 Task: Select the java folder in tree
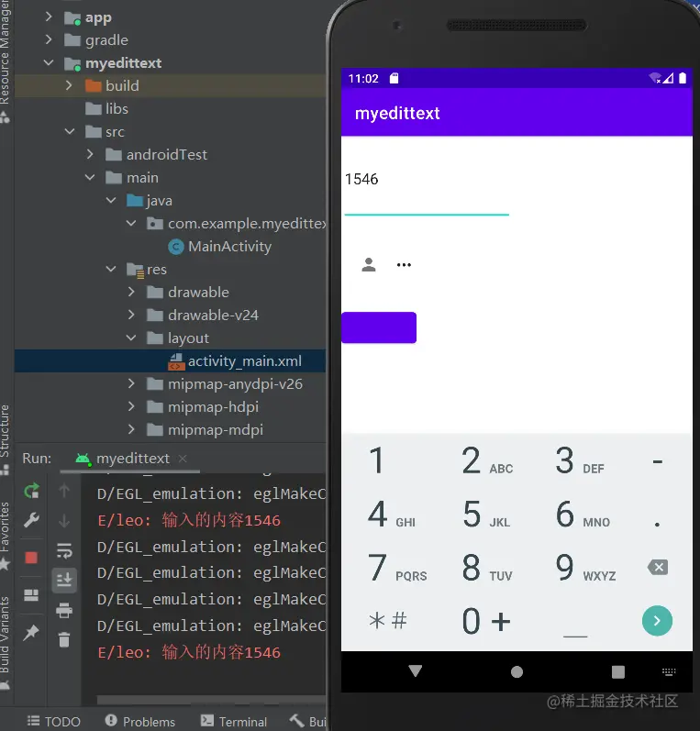pyautogui.click(x=150, y=201)
